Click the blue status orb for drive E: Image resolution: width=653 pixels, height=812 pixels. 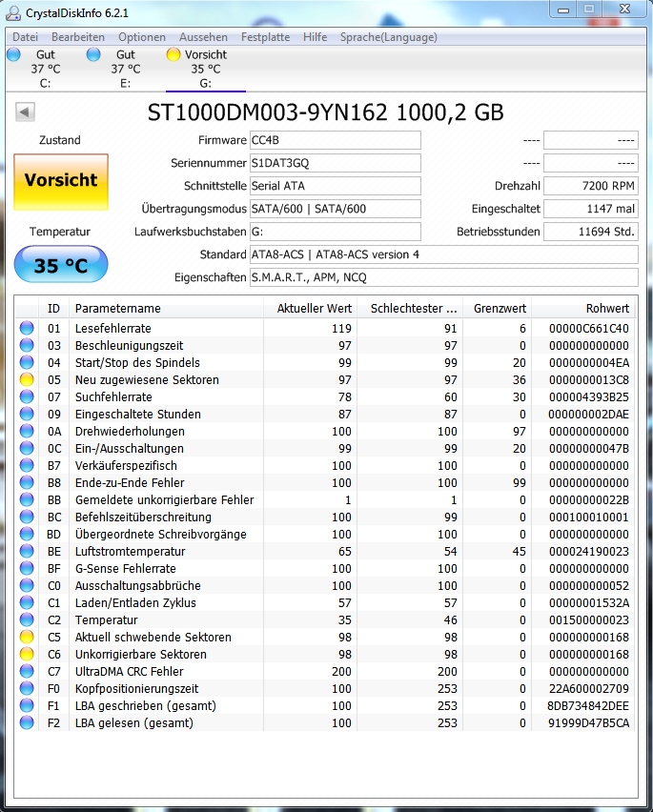click(93, 54)
